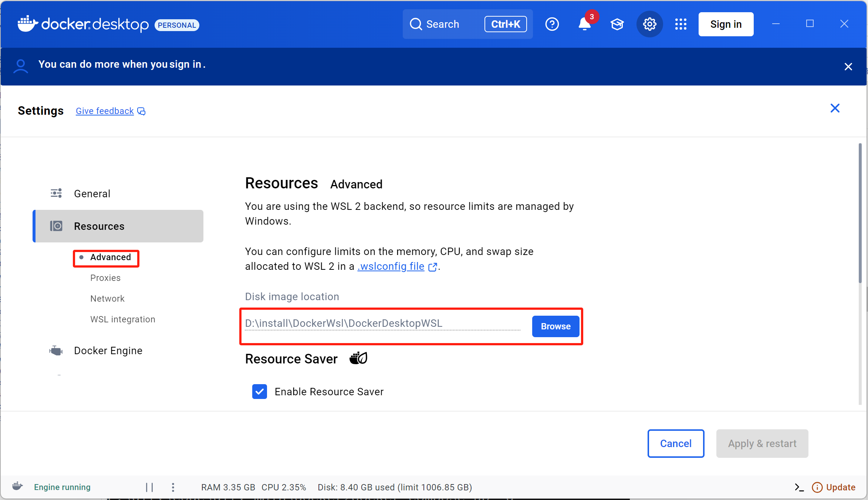
Task: Open terminal icon in status bar
Action: (799, 487)
